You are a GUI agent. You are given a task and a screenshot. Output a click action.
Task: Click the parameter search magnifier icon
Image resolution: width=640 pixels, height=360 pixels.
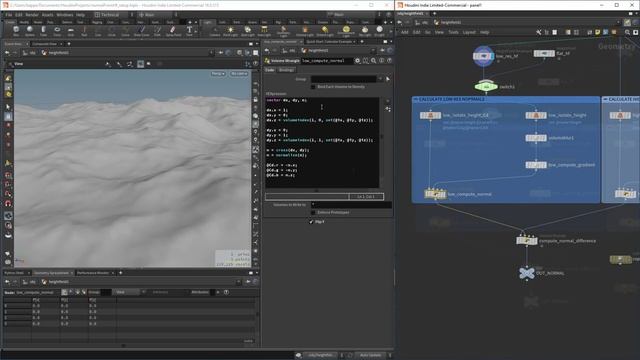tap(373, 60)
